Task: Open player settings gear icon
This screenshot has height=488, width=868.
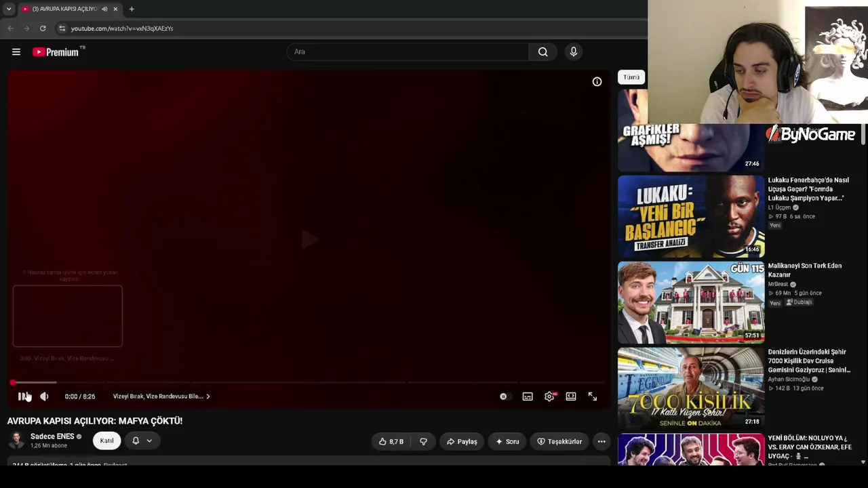Action: pyautogui.click(x=549, y=396)
